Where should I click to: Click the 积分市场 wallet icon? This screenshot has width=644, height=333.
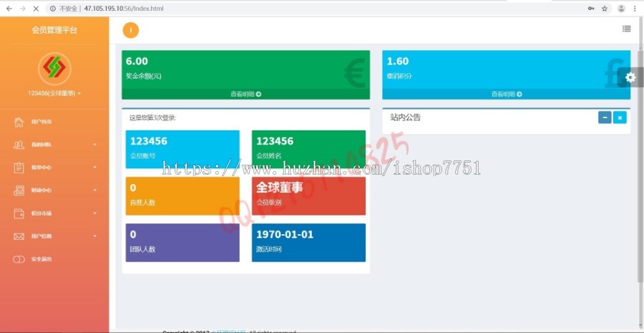[x=19, y=213]
